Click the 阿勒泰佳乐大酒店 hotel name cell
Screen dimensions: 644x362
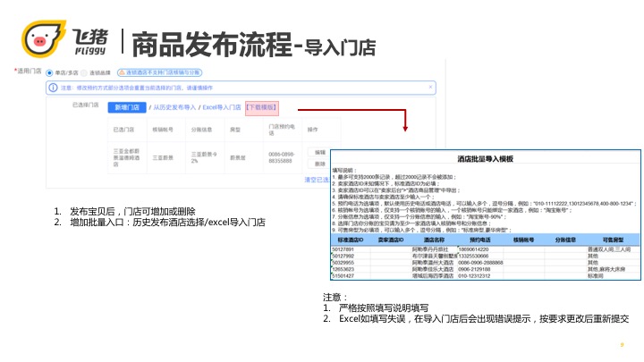pos(433,269)
